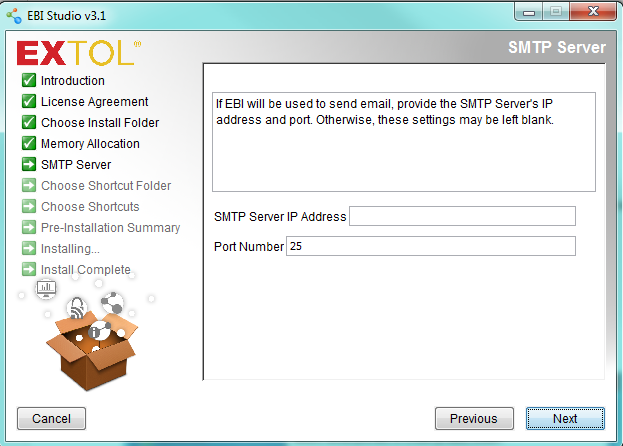Click the Installing... step label
The width and height of the screenshot is (623, 446).
70,249
